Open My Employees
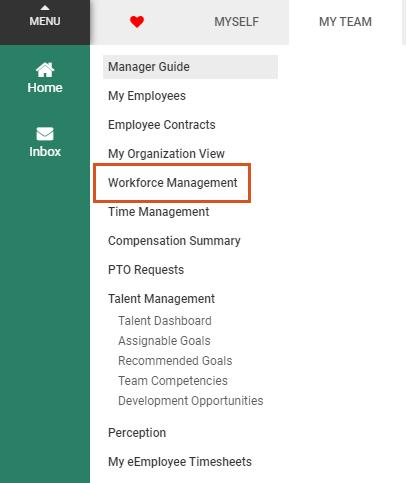Image resolution: width=406 pixels, height=483 pixels. (147, 96)
